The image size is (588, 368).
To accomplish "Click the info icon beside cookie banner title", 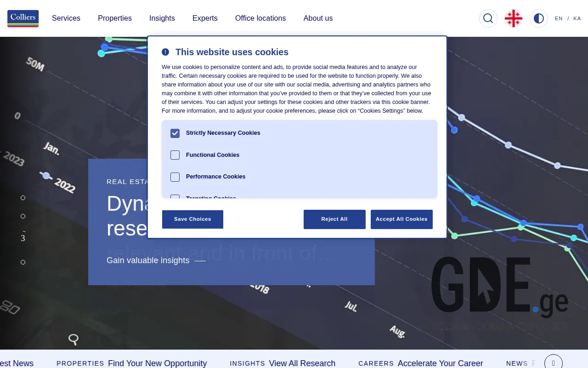I will click(165, 52).
